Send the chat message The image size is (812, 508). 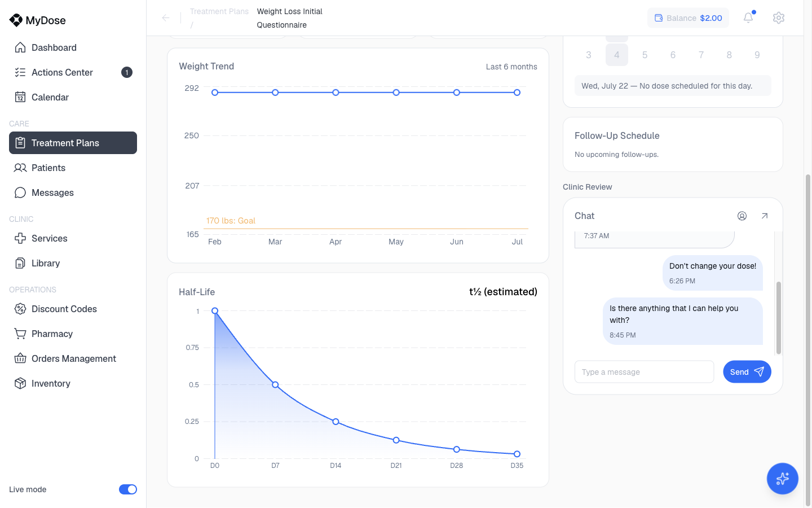coord(747,371)
